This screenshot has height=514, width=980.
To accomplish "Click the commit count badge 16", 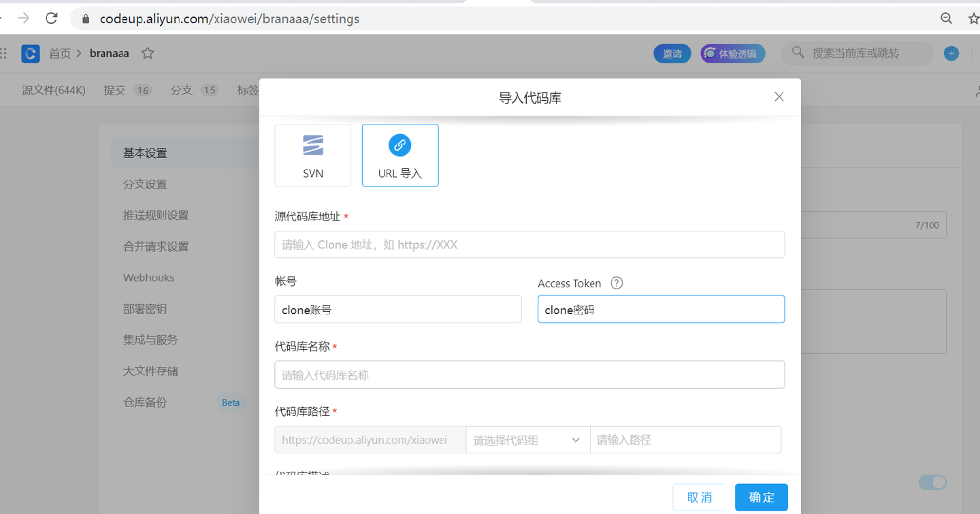I will 142,90.
